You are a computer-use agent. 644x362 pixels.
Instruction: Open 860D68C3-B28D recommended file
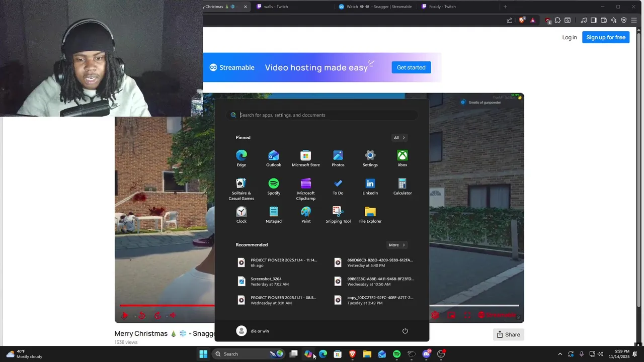[374, 262]
